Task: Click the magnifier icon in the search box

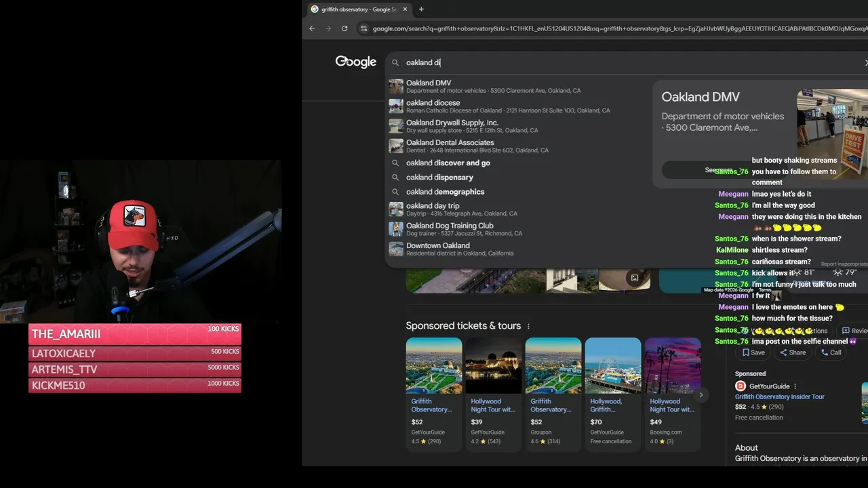Action: click(395, 62)
